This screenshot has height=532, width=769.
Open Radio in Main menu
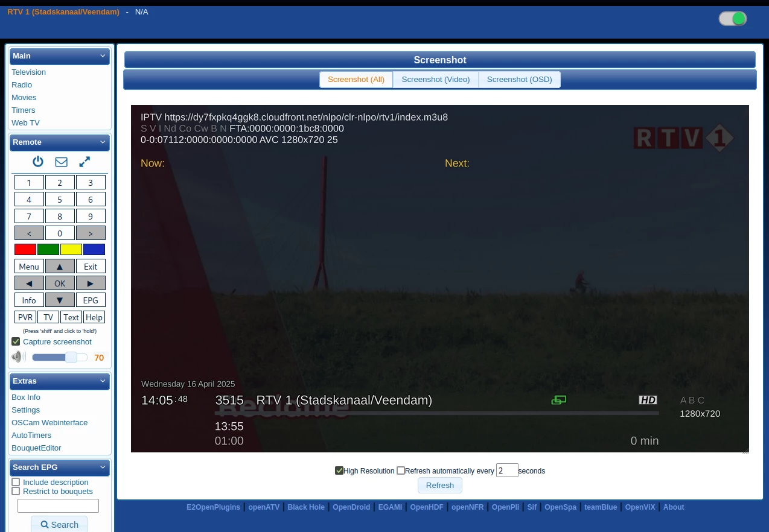pos(22,85)
